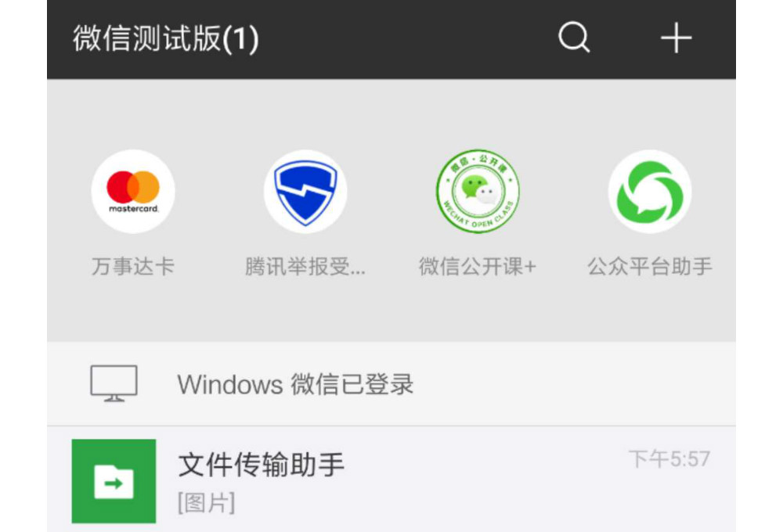The image size is (783, 532).
Task: Click the 微信测试版(1) title
Action: pos(165,38)
